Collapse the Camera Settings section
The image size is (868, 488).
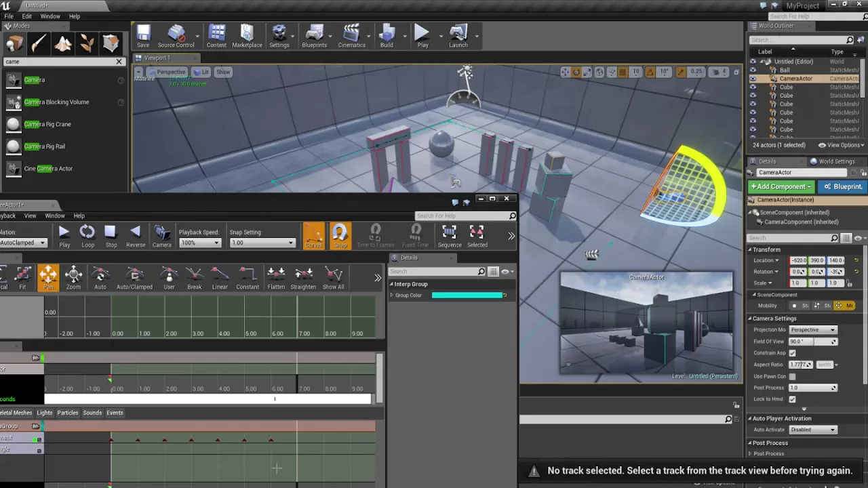[750, 319]
